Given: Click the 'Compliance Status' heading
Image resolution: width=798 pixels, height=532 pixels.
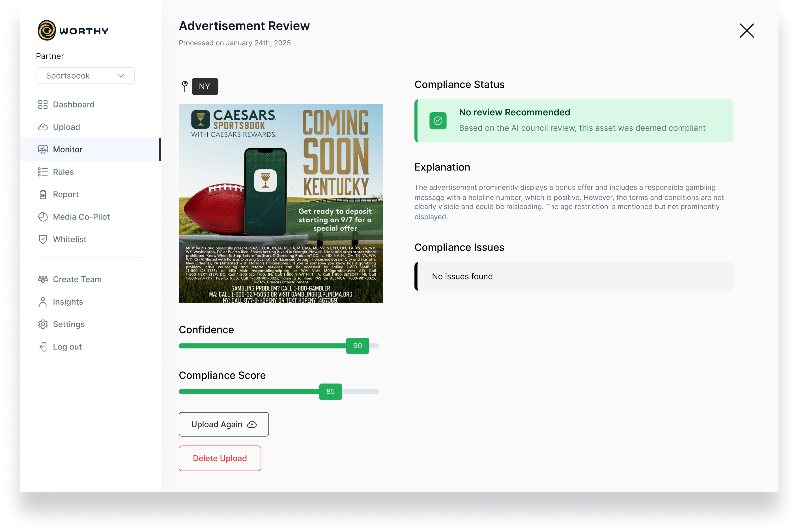Looking at the screenshot, I should [459, 85].
